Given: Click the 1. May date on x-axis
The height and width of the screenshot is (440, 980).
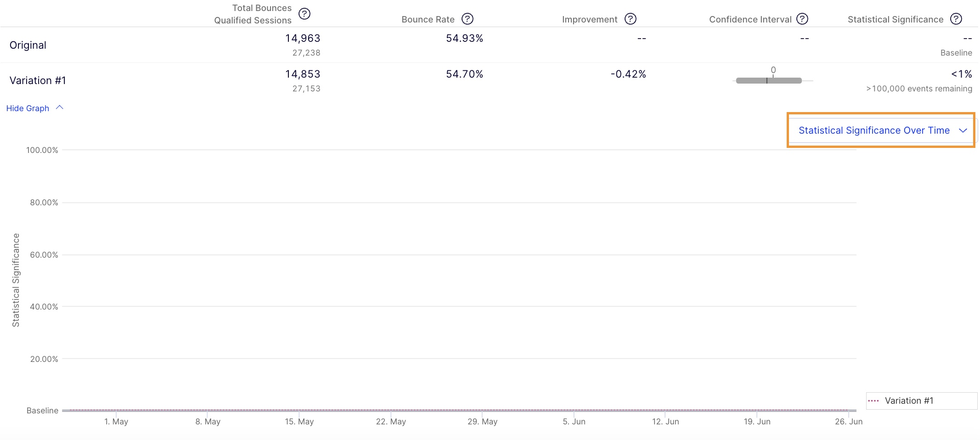Looking at the screenshot, I should 116,421.
